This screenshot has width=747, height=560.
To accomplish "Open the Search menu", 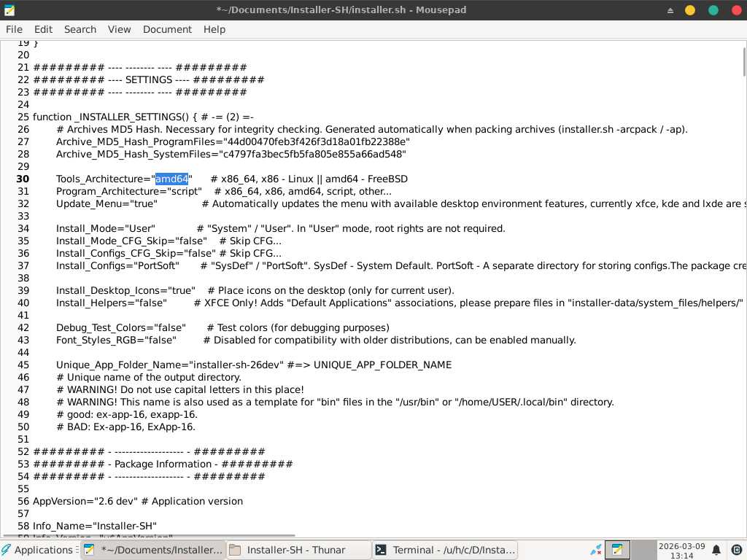I will click(x=80, y=29).
